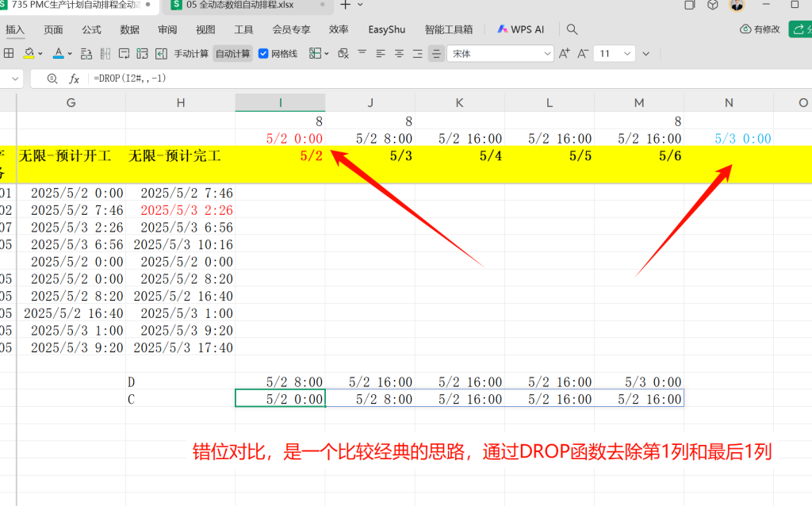Click the align left icon

click(x=381, y=53)
